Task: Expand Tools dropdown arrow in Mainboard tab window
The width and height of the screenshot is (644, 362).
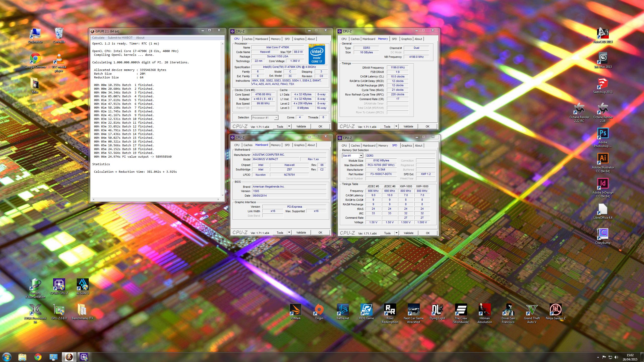Action: 289,233
